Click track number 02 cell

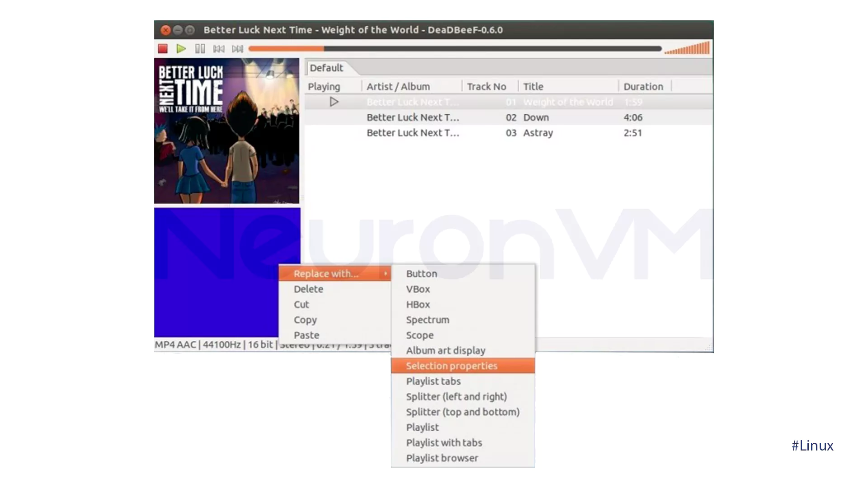point(511,117)
